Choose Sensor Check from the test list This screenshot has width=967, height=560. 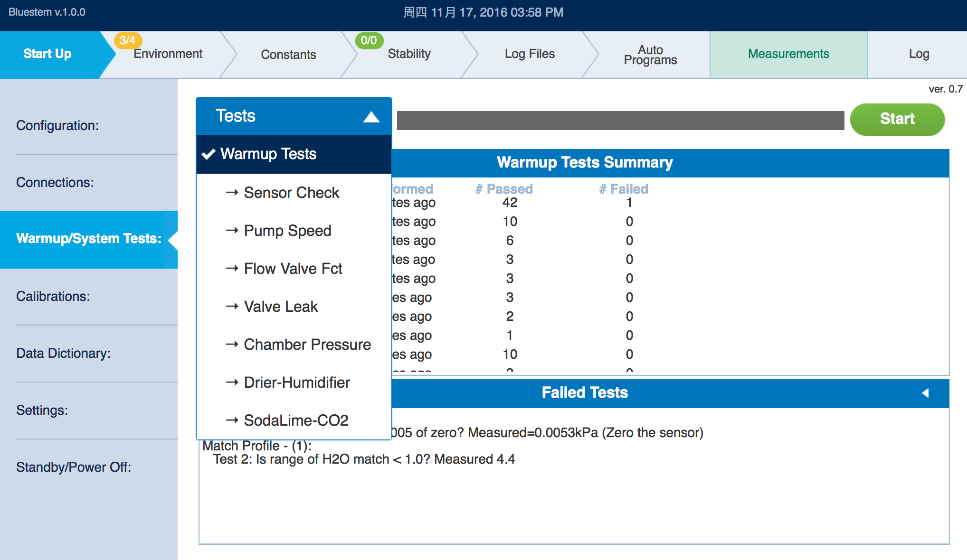tap(291, 193)
